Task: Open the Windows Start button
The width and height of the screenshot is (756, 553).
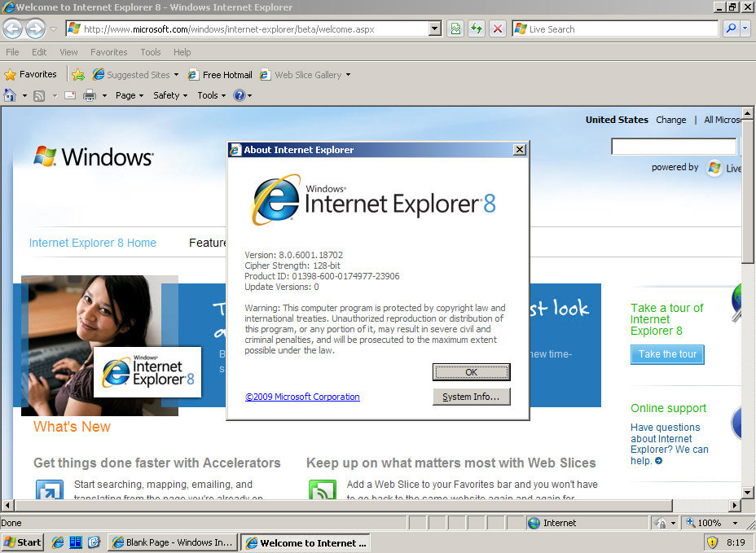Action: click(23, 542)
